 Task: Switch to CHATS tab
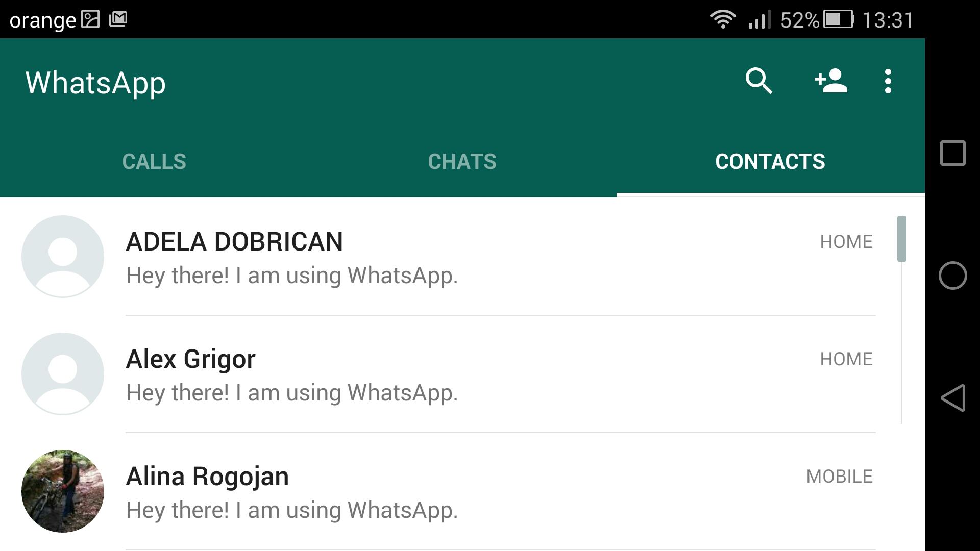tap(462, 160)
